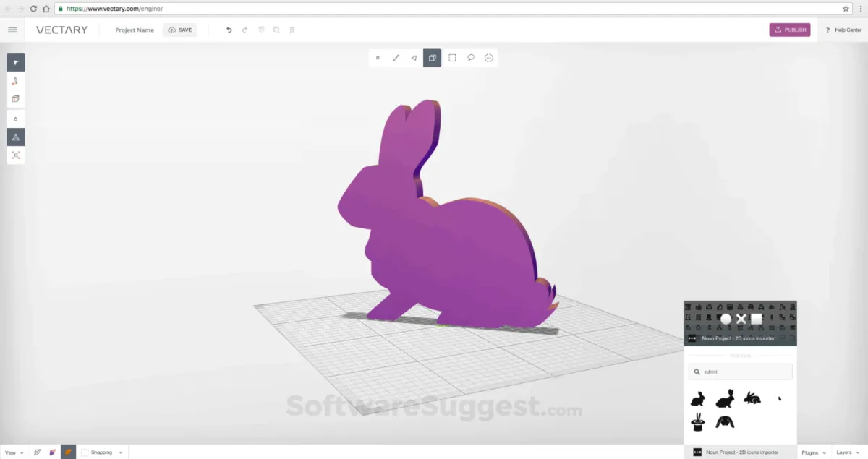Click the PUBLISH button

point(789,30)
